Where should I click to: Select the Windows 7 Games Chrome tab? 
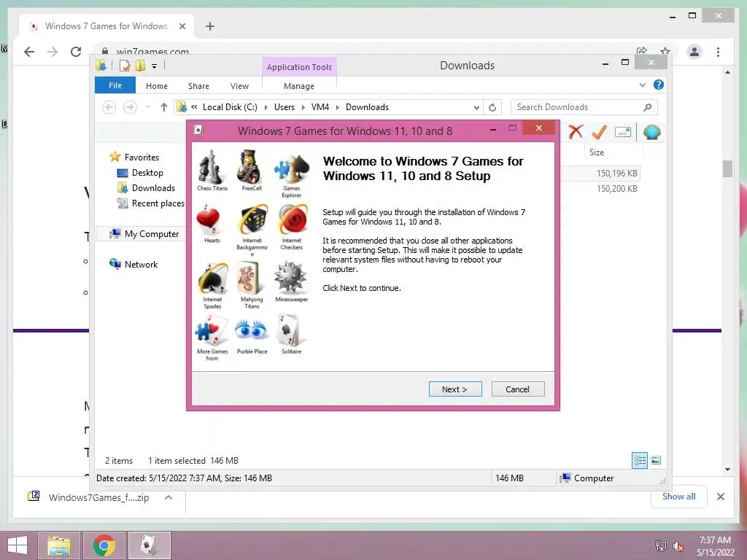pos(106,26)
